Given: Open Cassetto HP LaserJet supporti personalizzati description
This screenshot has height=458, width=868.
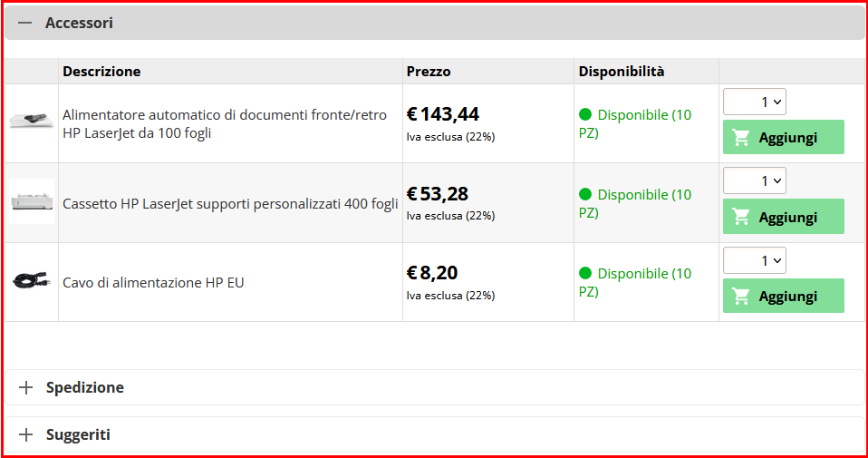Looking at the screenshot, I should click(230, 204).
